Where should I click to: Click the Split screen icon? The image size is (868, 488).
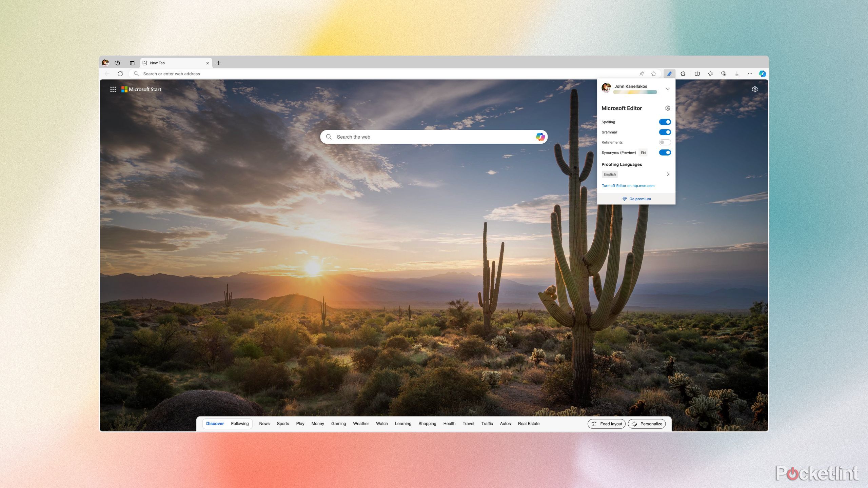tap(697, 74)
